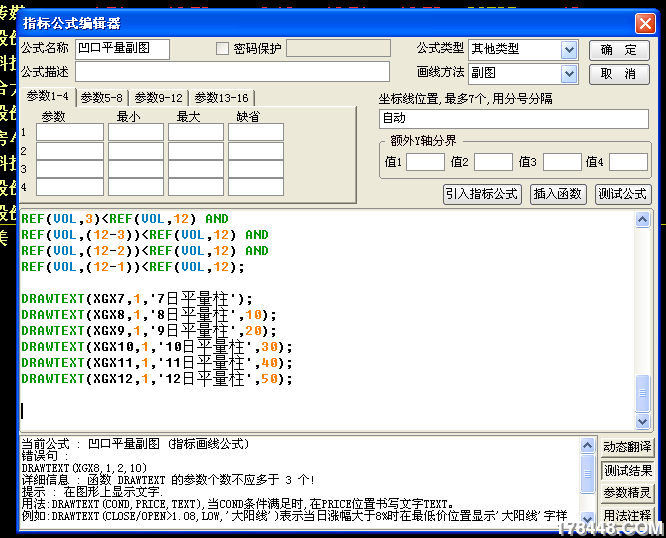Open the 画线方法 dropdown
Screen dimensions: 666x538
point(569,74)
